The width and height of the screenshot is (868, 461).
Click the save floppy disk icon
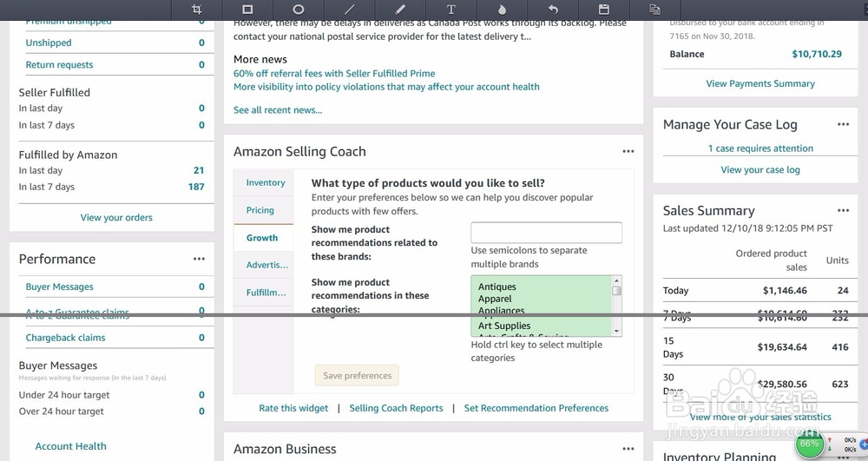(x=604, y=10)
